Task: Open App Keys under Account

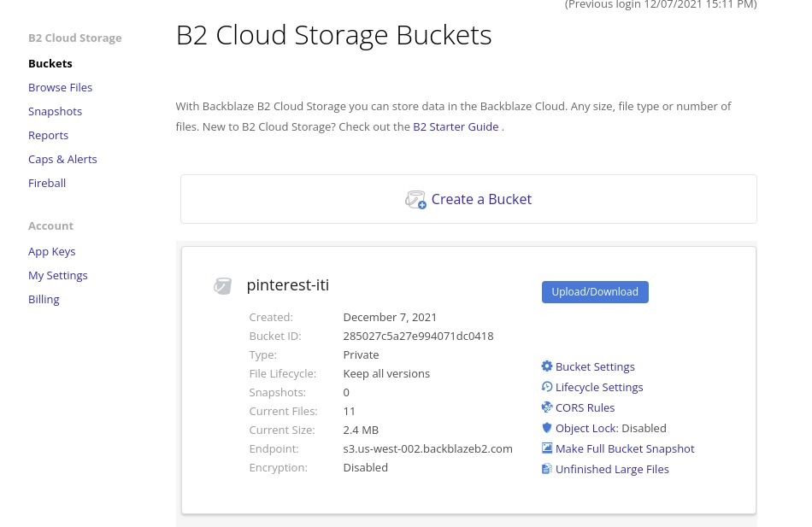Action: [52, 252]
